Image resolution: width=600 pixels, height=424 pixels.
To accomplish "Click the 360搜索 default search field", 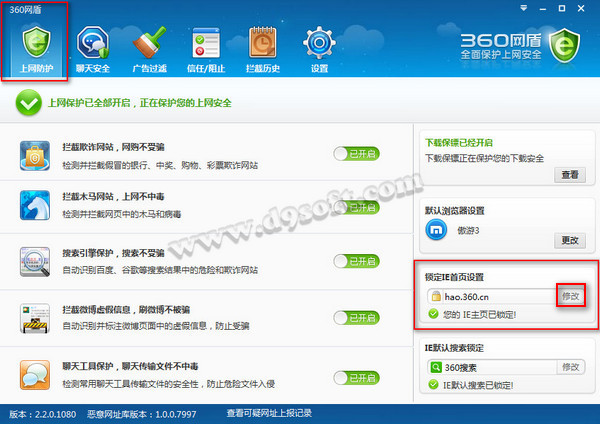I will click(x=492, y=367).
